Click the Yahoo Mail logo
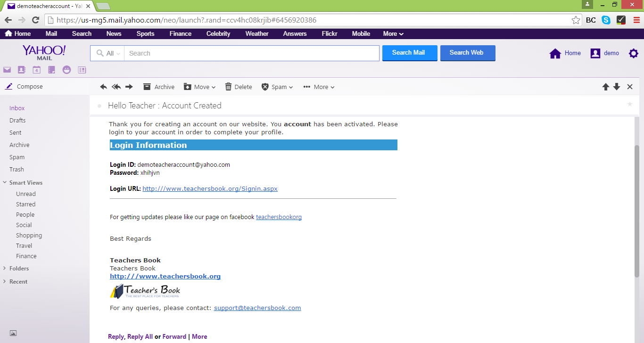644x343 pixels. click(x=44, y=52)
